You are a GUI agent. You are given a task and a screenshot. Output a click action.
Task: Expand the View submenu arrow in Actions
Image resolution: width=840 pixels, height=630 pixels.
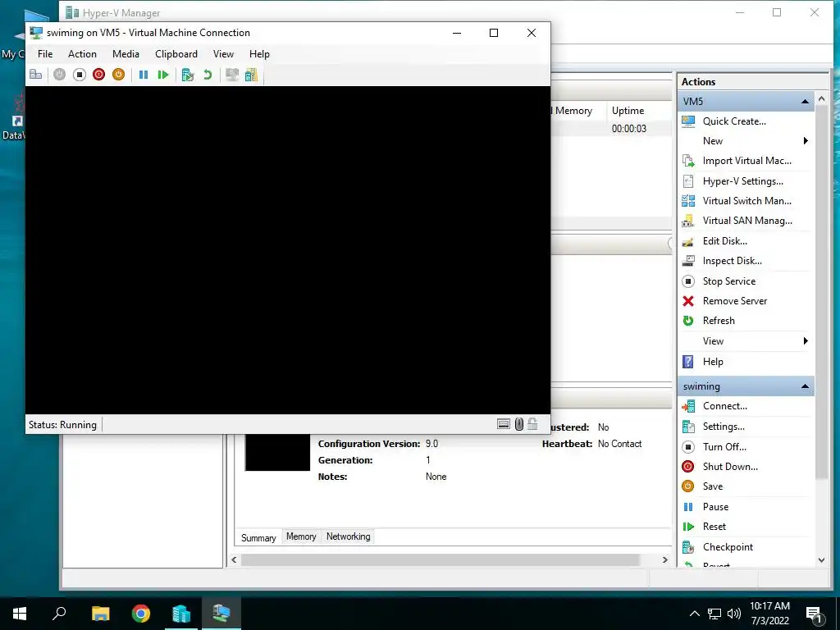point(806,341)
